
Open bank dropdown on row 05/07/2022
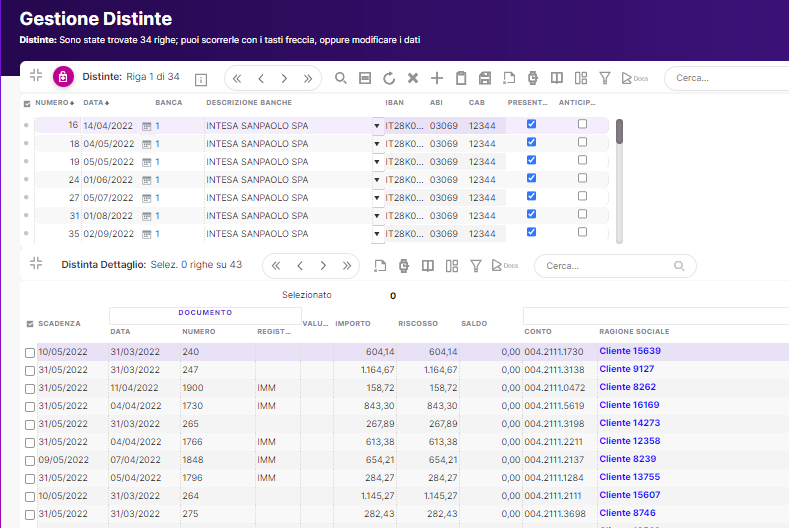[x=377, y=198]
